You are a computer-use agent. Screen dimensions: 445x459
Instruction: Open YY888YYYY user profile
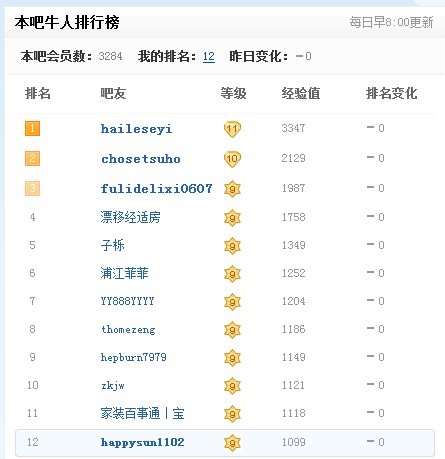click(127, 301)
